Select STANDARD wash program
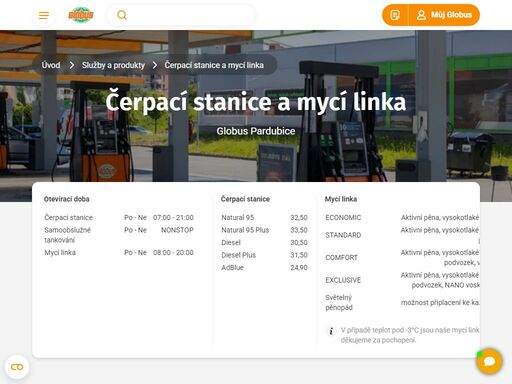 tap(343, 235)
